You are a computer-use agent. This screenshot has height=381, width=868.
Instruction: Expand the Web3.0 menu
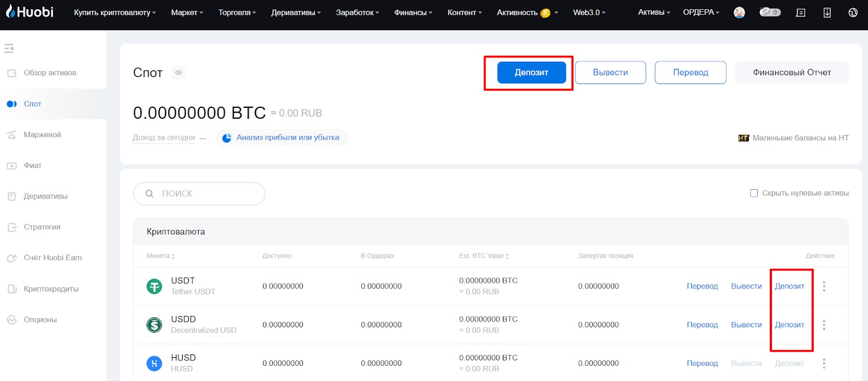[589, 12]
